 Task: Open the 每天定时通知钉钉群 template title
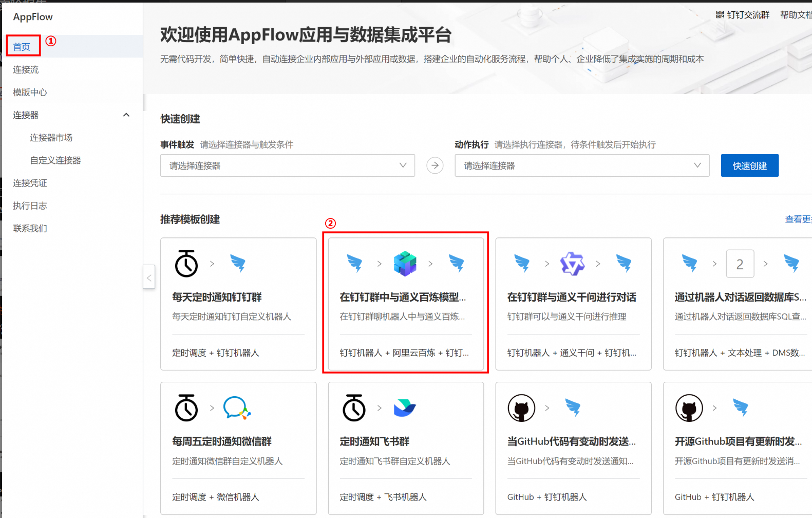click(x=217, y=297)
